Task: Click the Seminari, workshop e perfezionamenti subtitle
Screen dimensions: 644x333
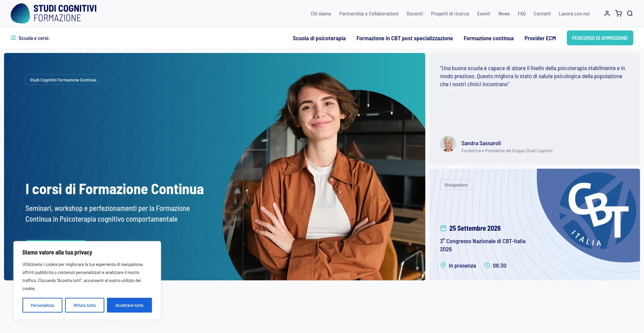Action: tap(108, 214)
